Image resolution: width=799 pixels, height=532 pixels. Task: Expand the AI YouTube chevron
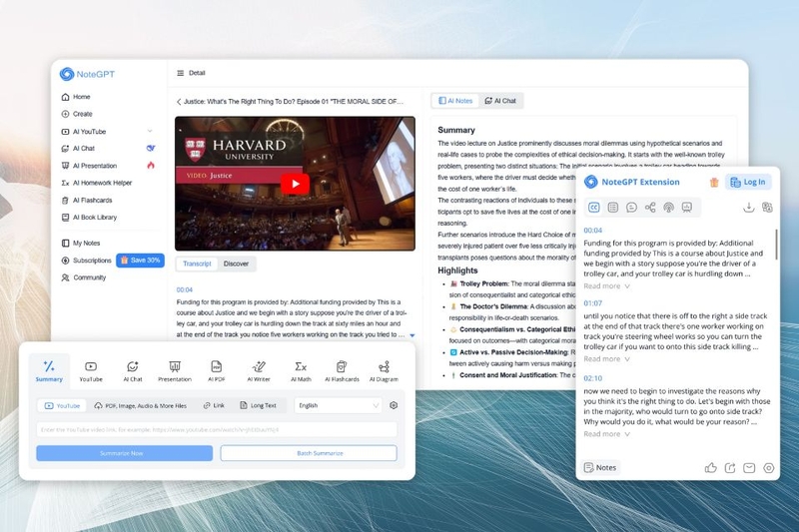point(150,131)
